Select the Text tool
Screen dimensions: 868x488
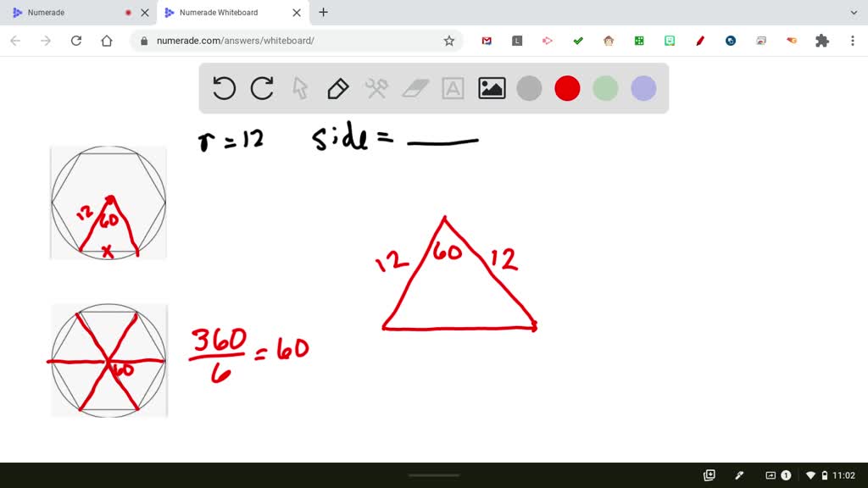[x=453, y=87]
